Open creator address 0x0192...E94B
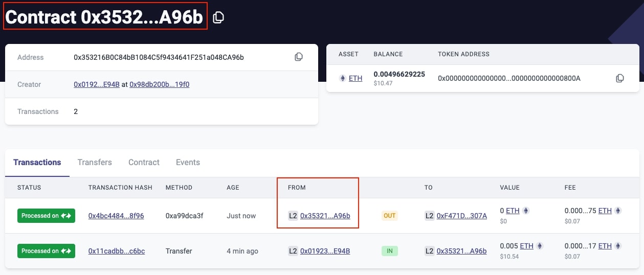Image resolution: width=644 pixels, height=275 pixels. [x=97, y=84]
